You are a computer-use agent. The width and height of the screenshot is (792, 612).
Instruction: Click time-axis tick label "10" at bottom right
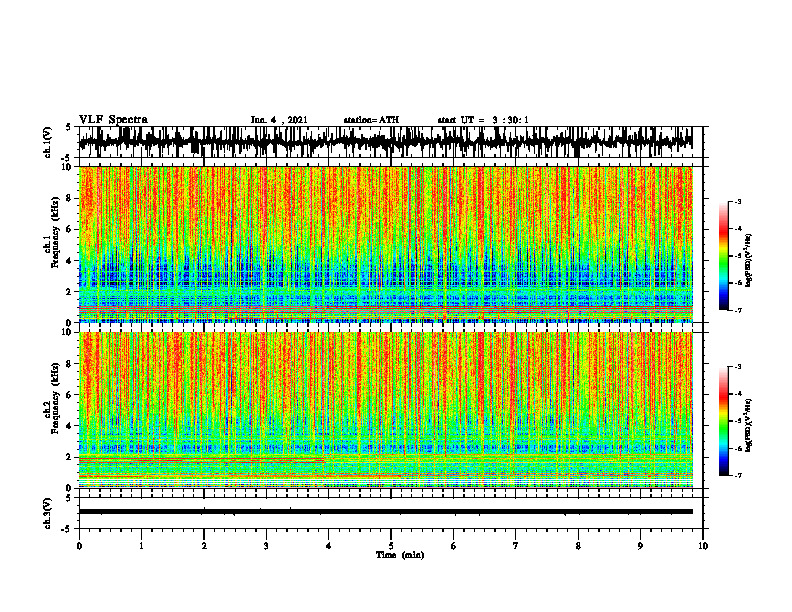[703, 546]
